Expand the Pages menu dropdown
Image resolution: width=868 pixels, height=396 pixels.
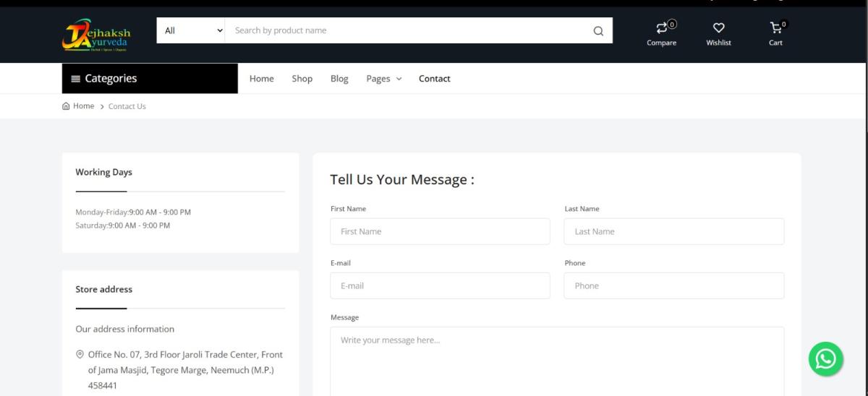pyautogui.click(x=383, y=79)
